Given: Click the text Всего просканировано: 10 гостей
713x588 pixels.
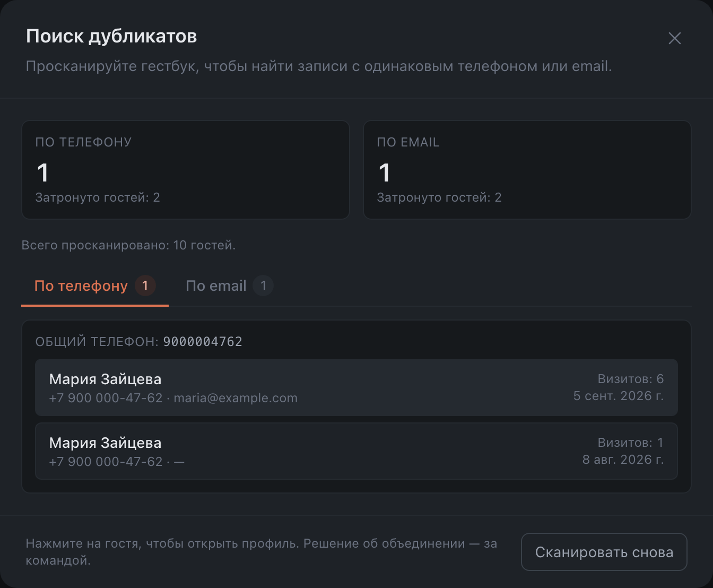Looking at the screenshot, I should pyautogui.click(x=128, y=245).
